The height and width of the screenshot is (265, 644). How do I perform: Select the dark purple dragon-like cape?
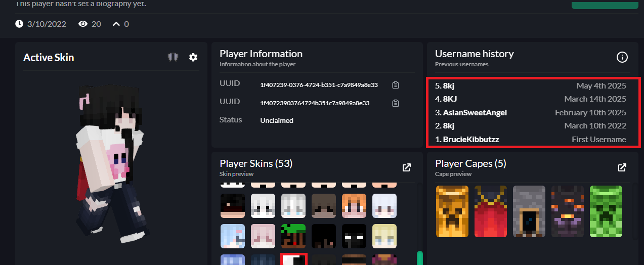(x=568, y=211)
